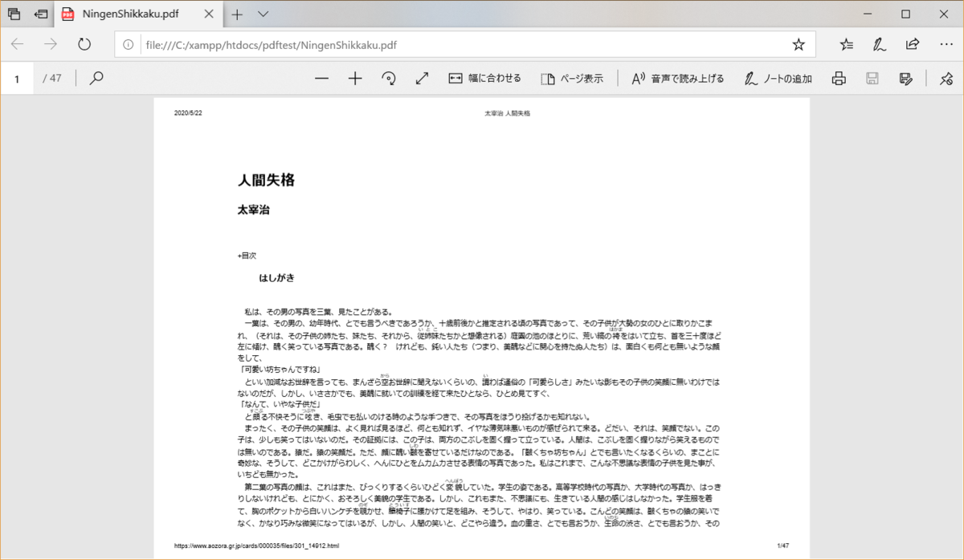
Task: Open Settings and more menu
Action: pyautogui.click(x=946, y=45)
